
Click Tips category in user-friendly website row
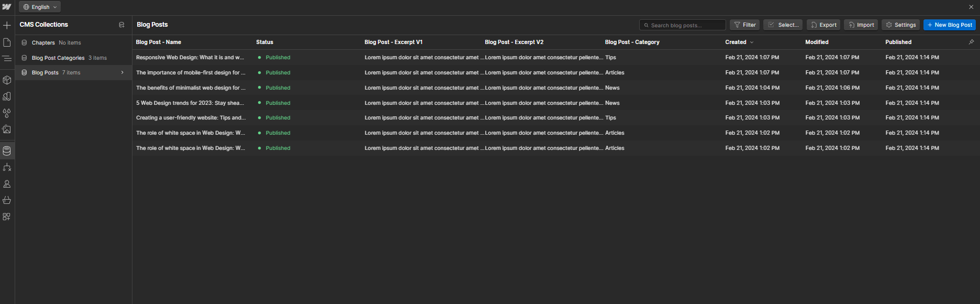click(x=610, y=117)
